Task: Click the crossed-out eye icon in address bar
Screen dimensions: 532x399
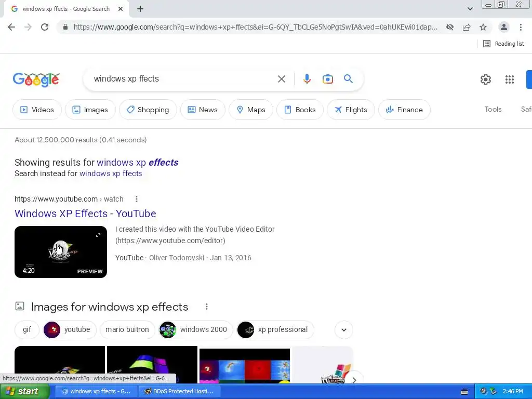Action: click(x=450, y=27)
